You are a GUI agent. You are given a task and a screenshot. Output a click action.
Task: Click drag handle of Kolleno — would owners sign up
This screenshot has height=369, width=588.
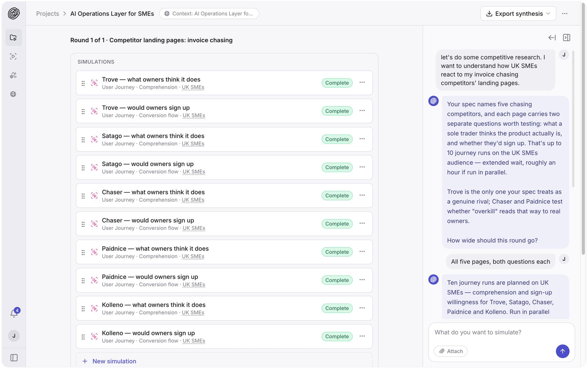point(83,337)
